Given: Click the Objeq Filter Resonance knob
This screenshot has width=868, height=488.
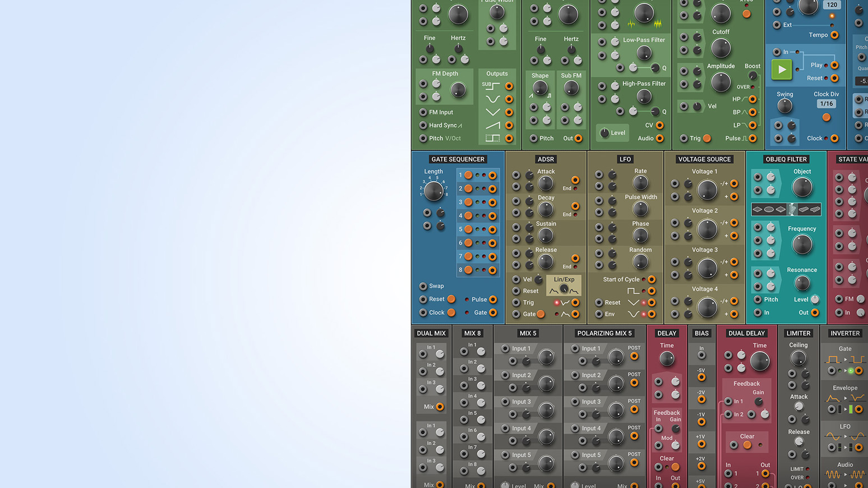Looking at the screenshot, I should pos(802,283).
